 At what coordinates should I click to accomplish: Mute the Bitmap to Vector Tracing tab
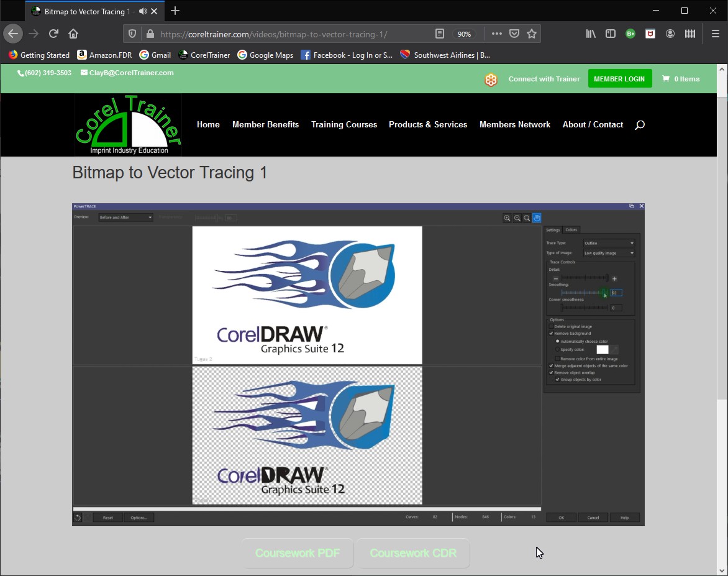click(142, 11)
